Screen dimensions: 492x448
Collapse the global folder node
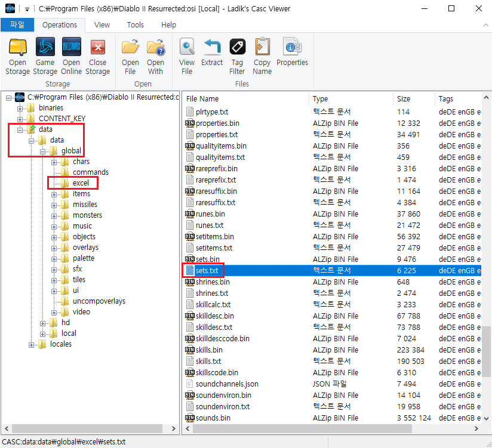42,152
